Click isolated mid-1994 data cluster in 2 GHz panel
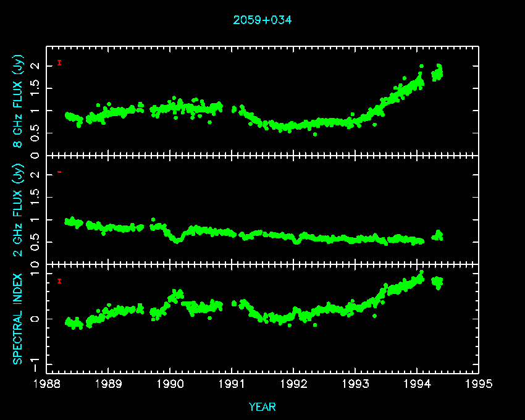 pyautogui.click(x=437, y=235)
